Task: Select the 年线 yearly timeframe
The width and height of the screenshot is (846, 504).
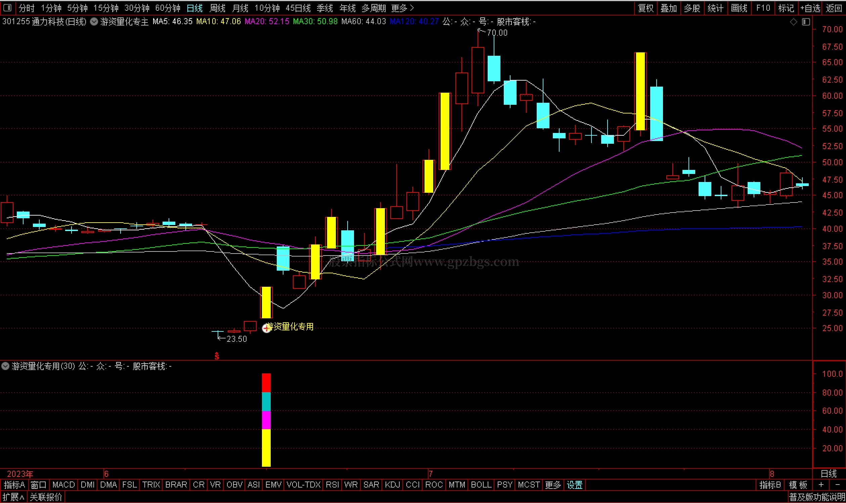Action: (x=347, y=8)
